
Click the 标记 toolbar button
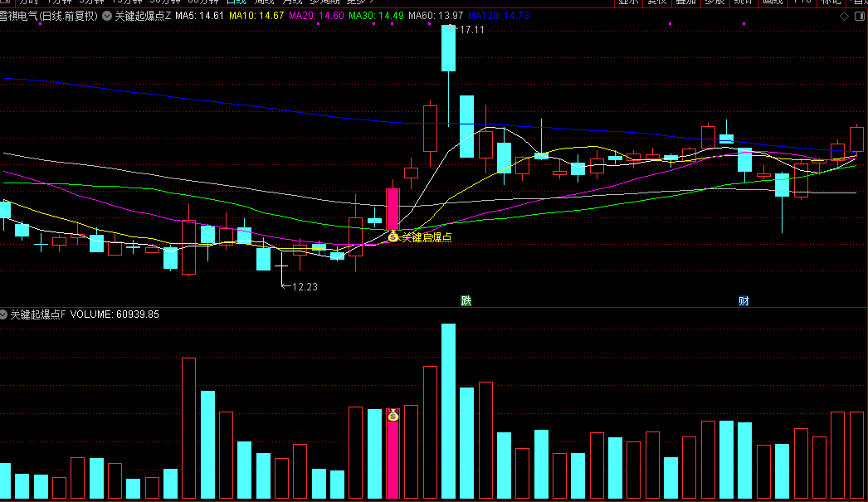(831, 2)
